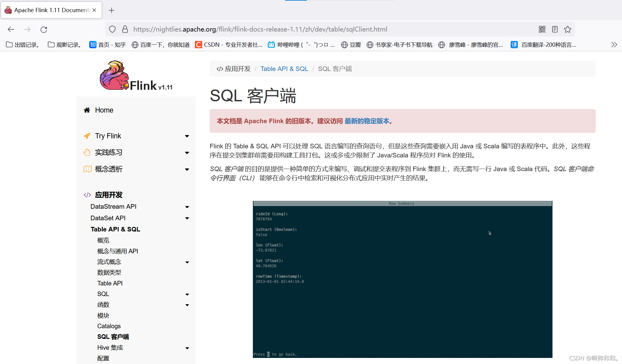Open the 哔哩哔哩 bookmark

(x=301, y=45)
